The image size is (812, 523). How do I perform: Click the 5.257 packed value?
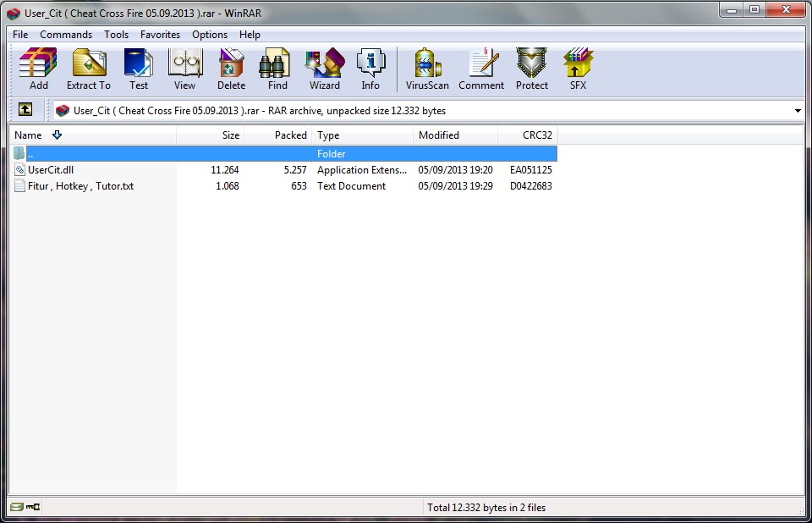click(x=295, y=169)
